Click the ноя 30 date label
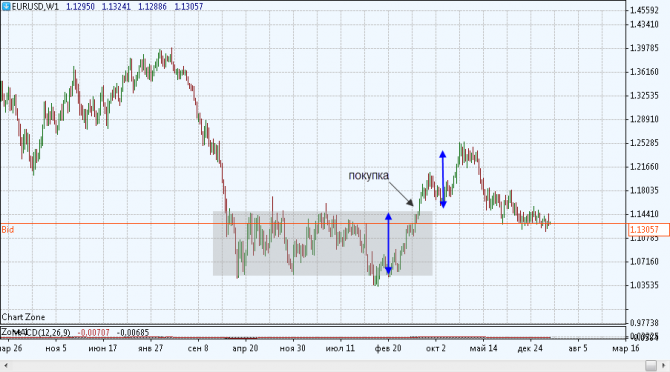Image resolution: width=670 pixels, height=372 pixels. click(293, 349)
